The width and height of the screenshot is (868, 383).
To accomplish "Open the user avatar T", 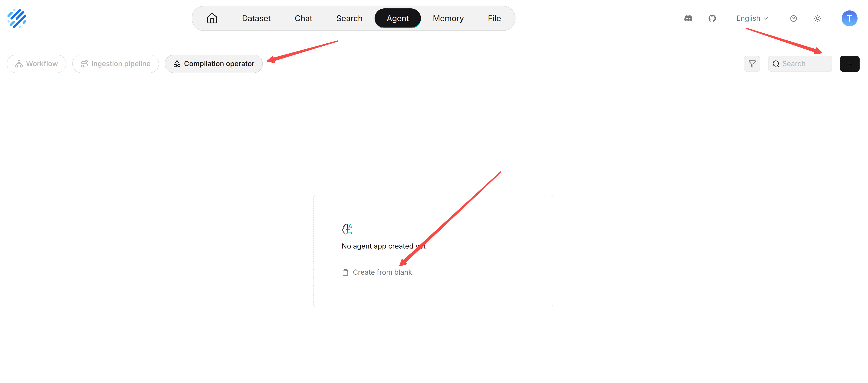I will pyautogui.click(x=849, y=18).
